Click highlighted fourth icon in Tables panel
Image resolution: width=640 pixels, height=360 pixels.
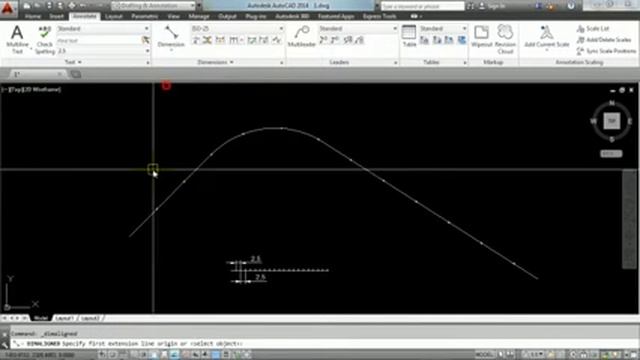pyautogui.click(x=462, y=40)
